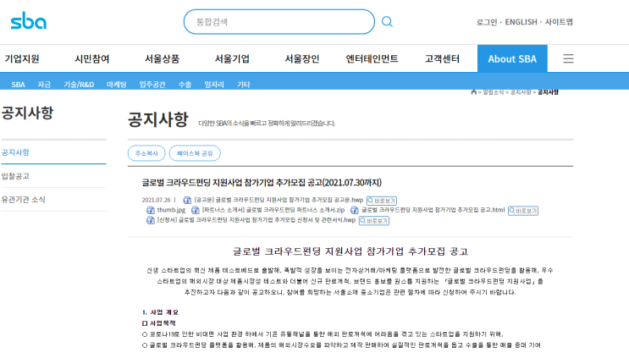Select 수출 in the blue submenu
Viewport: 629px width, 364px height.
coord(185,85)
